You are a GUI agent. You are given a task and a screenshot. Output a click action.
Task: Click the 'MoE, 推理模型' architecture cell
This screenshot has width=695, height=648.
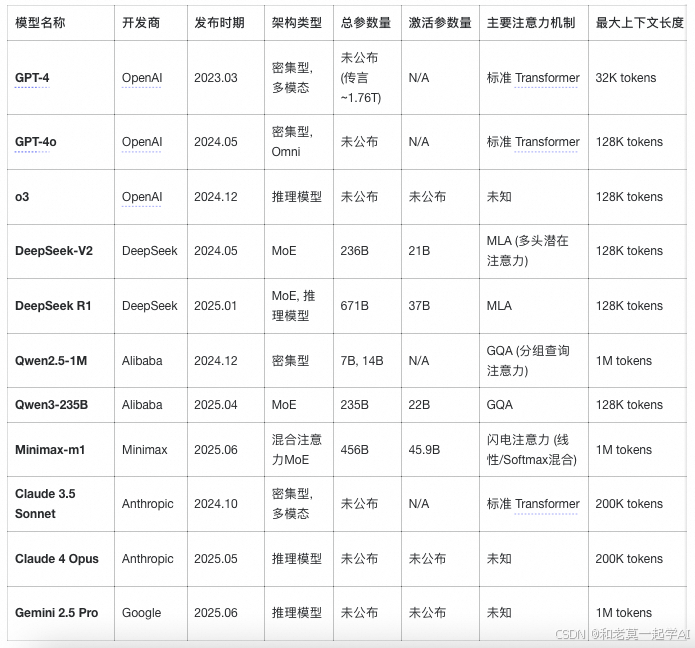pos(299,306)
